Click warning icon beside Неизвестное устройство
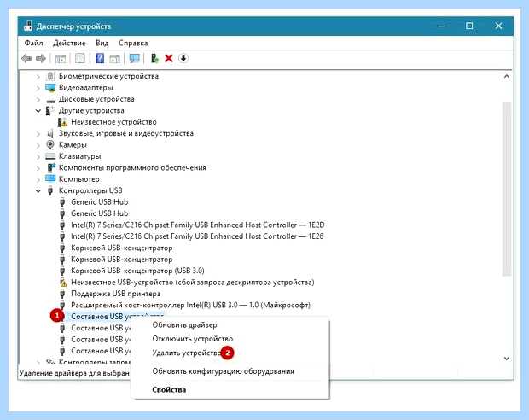529x420 pixels. coord(62,122)
